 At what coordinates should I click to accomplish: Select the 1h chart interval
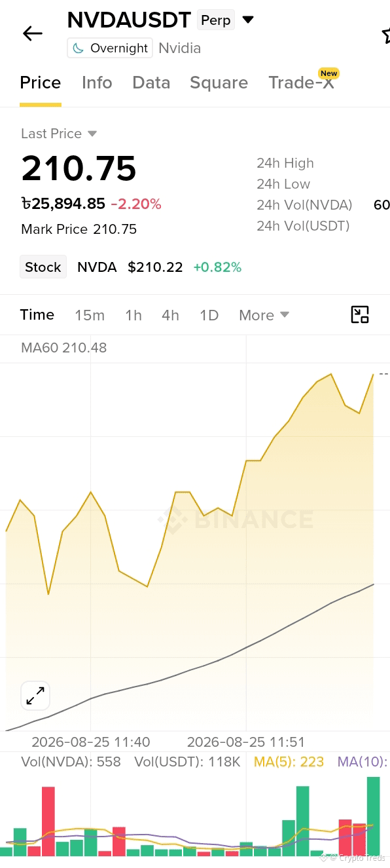point(133,315)
